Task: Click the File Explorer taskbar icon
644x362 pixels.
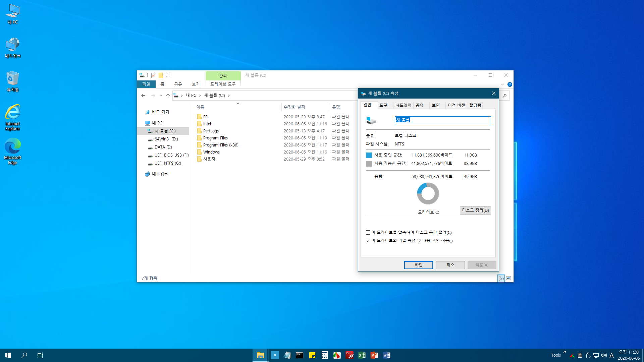Action: (x=260, y=355)
